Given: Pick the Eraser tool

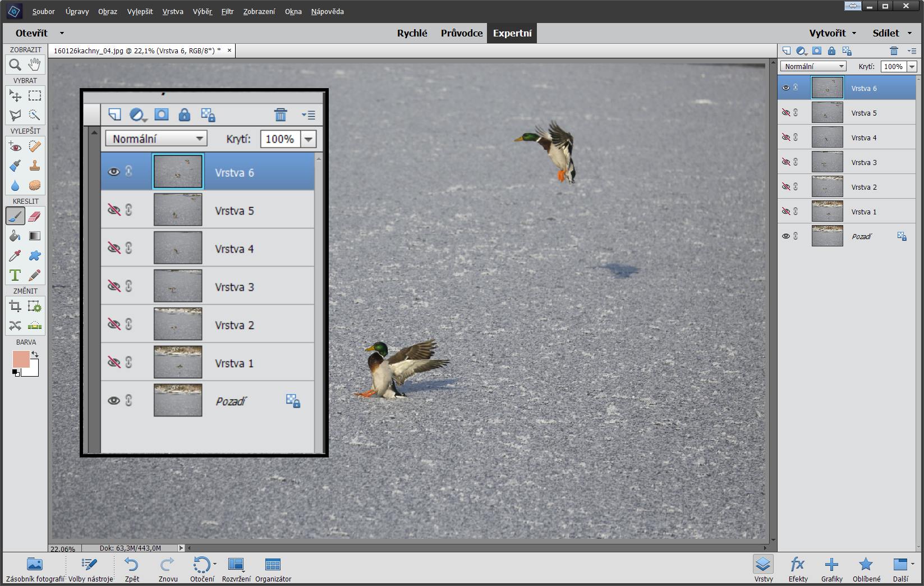Looking at the screenshot, I should (34, 216).
